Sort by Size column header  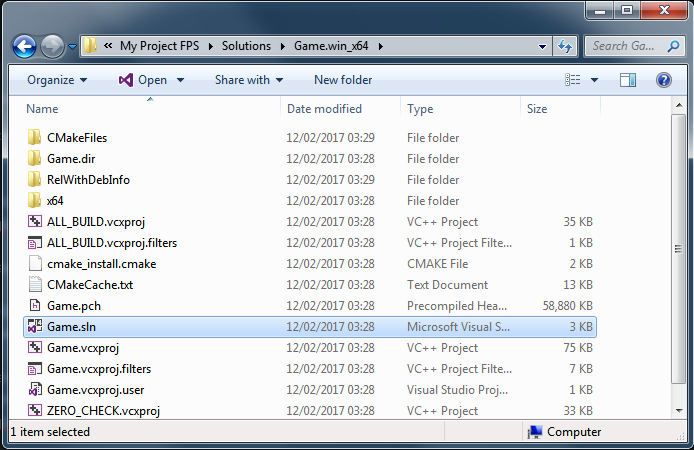click(537, 109)
